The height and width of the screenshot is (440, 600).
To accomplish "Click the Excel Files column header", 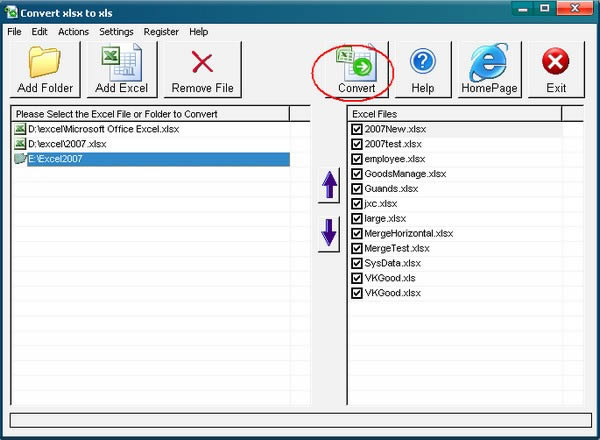I will pyautogui.click(x=455, y=114).
